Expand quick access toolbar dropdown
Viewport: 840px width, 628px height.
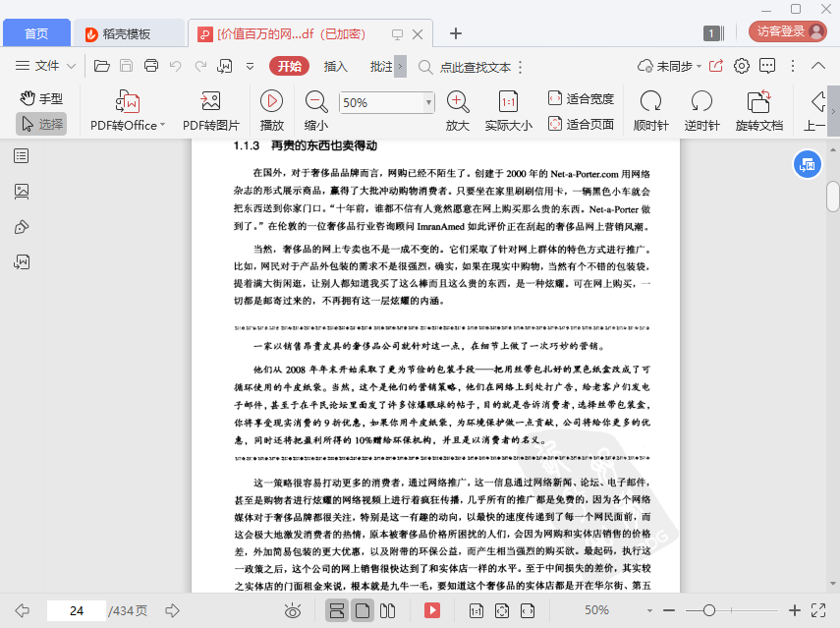[x=250, y=67]
